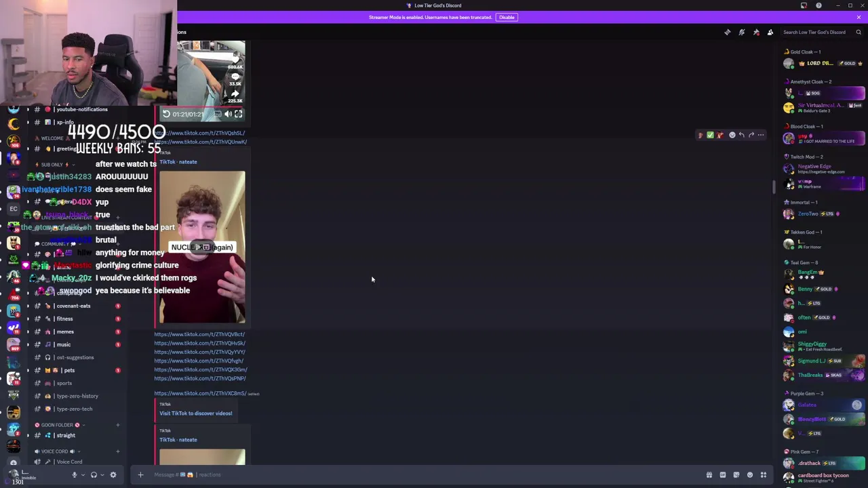Select member ZeroTwo in Immortal

click(x=824, y=214)
